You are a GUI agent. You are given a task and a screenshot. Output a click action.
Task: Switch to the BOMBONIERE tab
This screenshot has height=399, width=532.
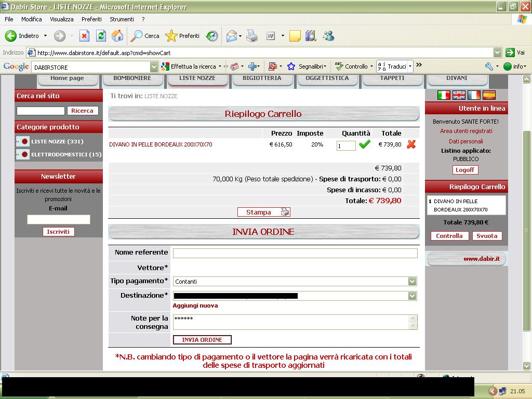[x=132, y=79]
